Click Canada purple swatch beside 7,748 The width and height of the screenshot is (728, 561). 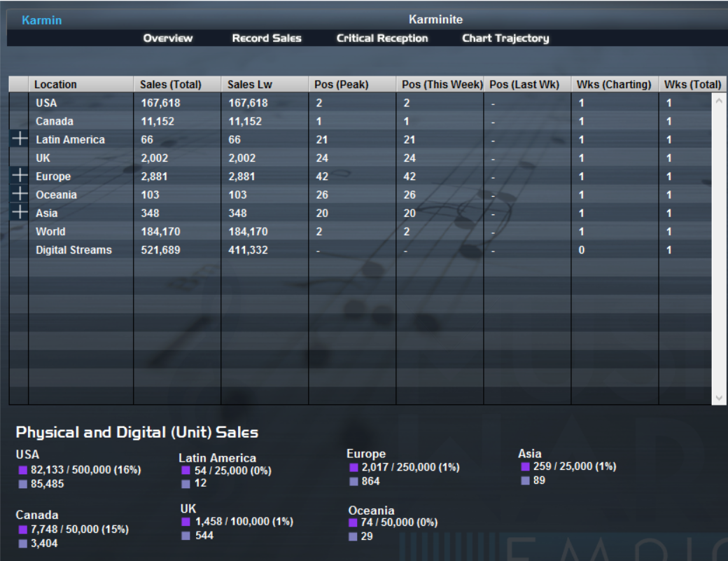click(22, 529)
